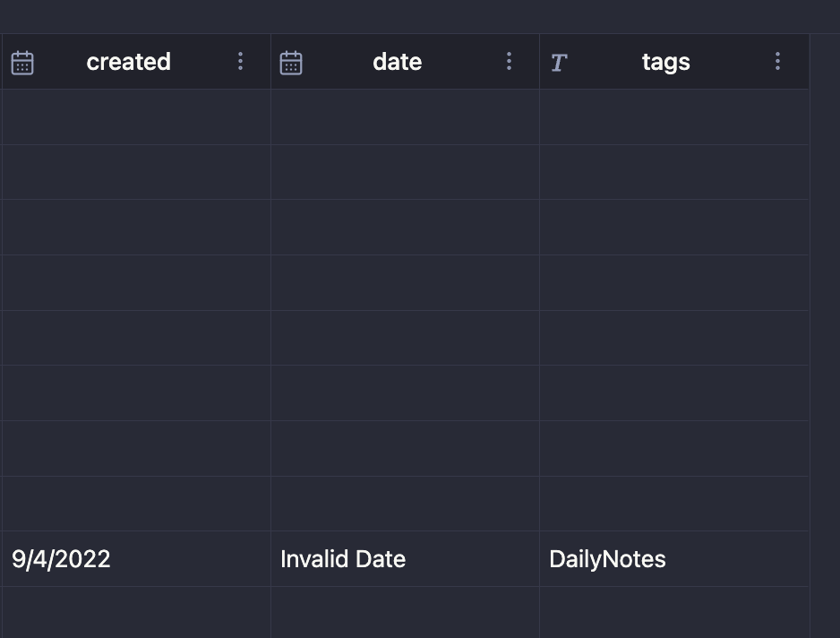Click the first empty row under created
This screenshot has height=638, width=840.
pyautogui.click(x=134, y=116)
